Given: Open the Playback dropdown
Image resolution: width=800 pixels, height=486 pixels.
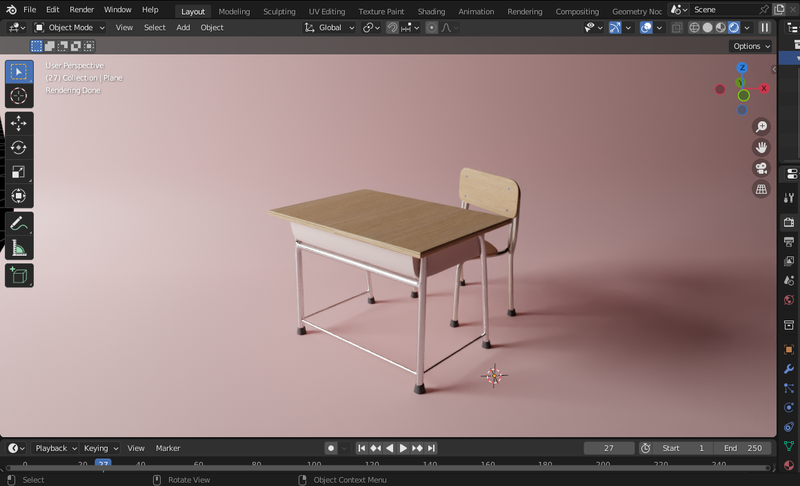Looking at the screenshot, I should click(x=56, y=448).
